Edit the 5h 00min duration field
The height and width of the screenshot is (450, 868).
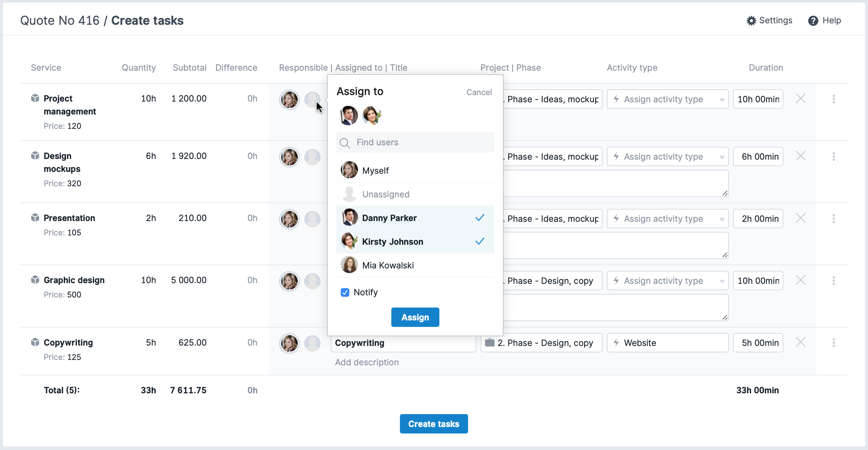[758, 343]
